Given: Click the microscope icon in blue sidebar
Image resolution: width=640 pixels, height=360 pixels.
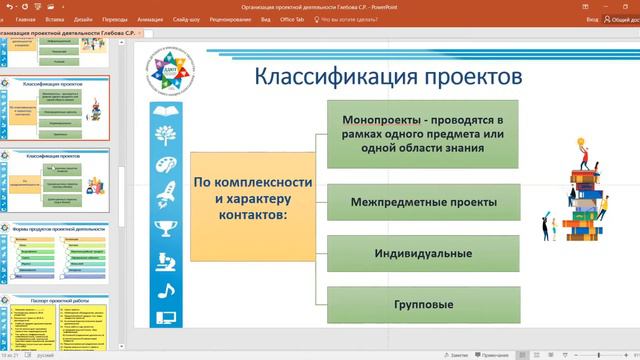Looking at the screenshot, I should (166, 262).
